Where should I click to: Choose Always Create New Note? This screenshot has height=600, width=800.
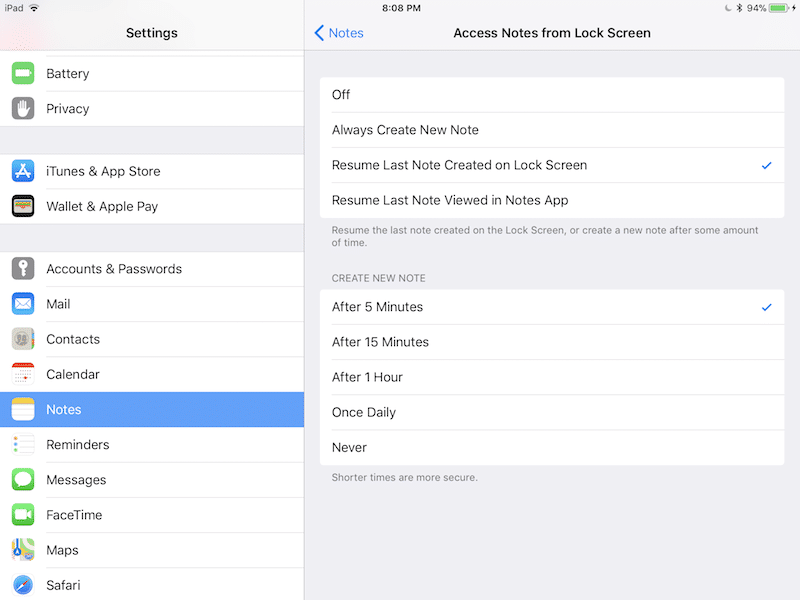[x=552, y=130]
